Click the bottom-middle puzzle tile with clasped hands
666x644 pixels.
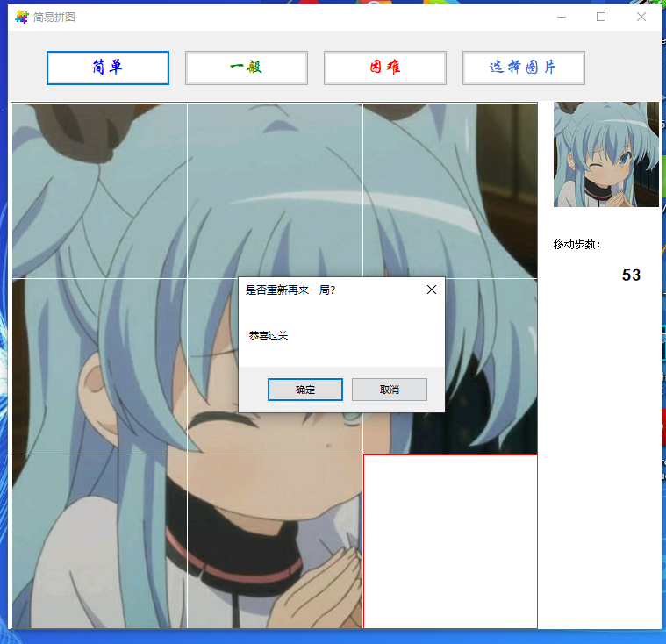[275, 541]
